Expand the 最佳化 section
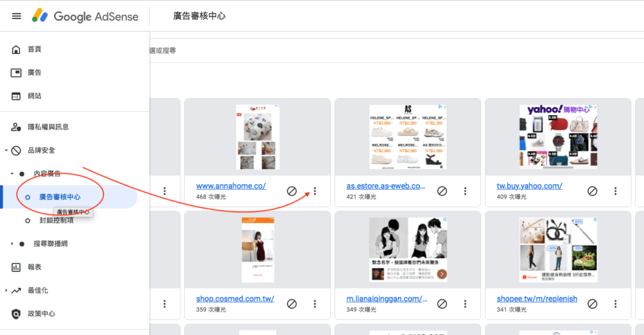 pyautogui.click(x=6, y=290)
